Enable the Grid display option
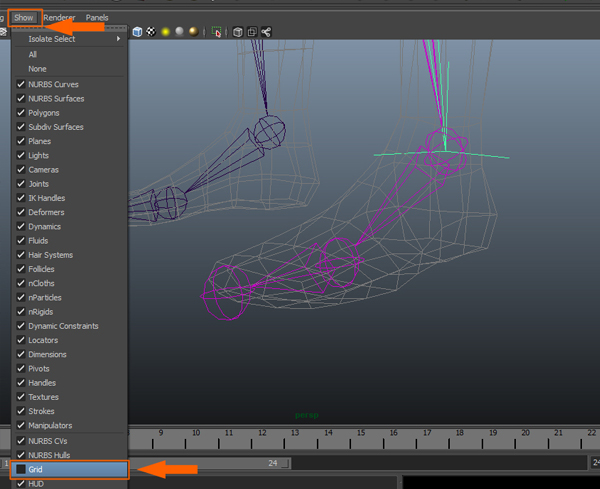Image resolution: width=600 pixels, height=489 pixels. [x=69, y=469]
